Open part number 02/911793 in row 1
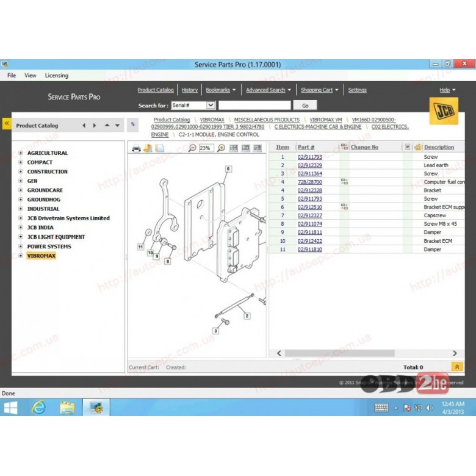 [309, 157]
